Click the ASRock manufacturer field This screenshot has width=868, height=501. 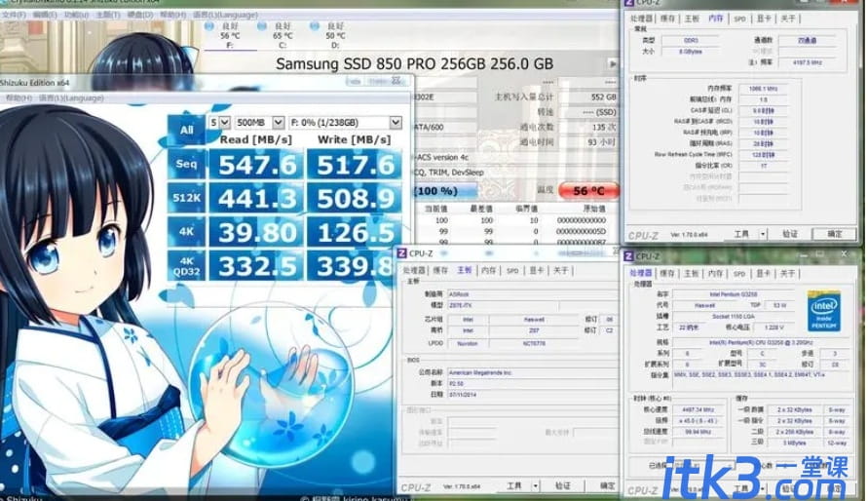pyautogui.click(x=533, y=294)
